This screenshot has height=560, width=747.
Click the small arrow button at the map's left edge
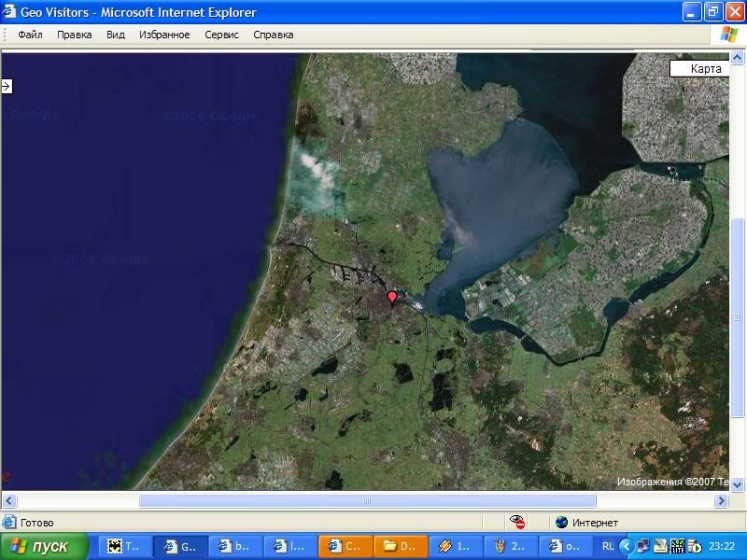coord(7,86)
